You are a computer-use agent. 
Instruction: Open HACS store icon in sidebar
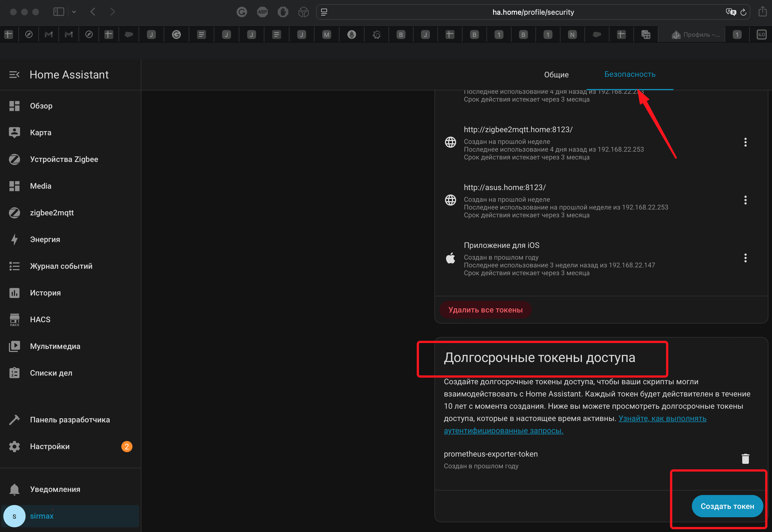tap(14, 319)
